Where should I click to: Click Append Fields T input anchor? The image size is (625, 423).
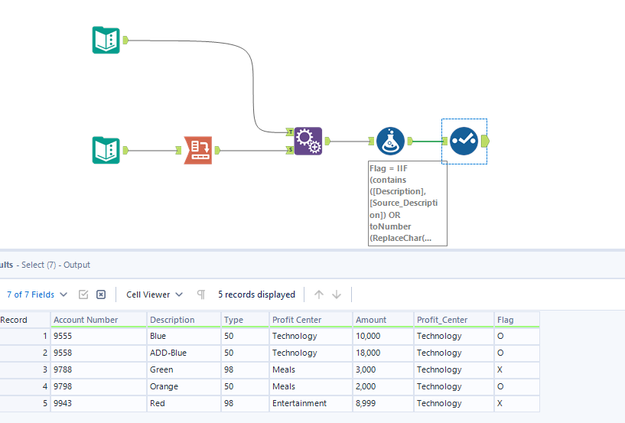[290, 132]
